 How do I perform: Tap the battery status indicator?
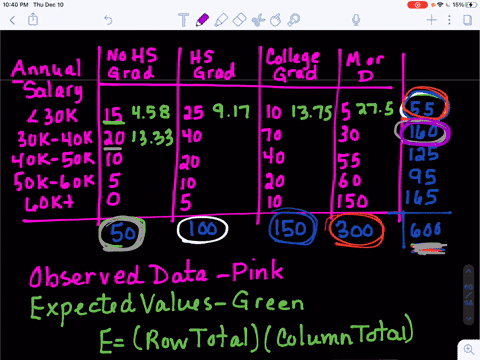(470, 5)
